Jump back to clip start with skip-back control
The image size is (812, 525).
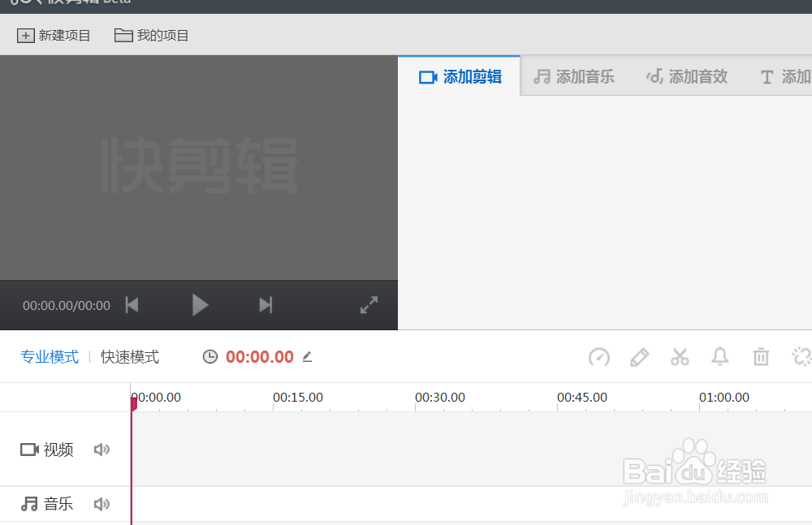click(x=131, y=304)
